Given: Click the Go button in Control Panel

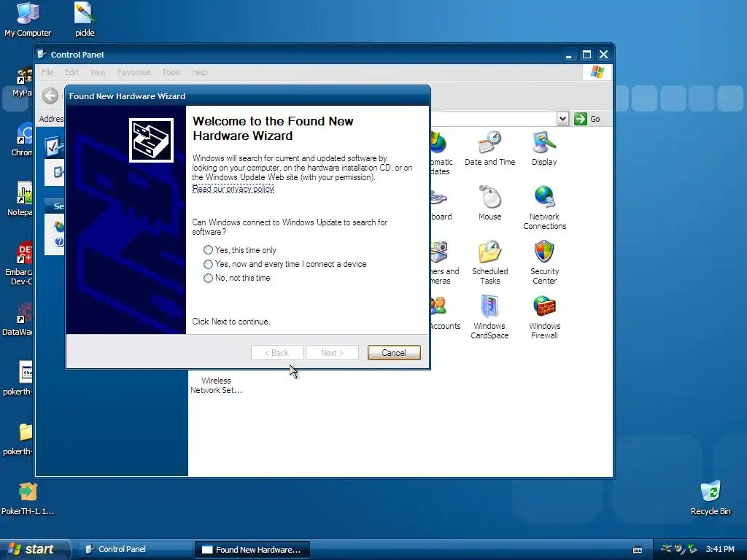Looking at the screenshot, I should pyautogui.click(x=587, y=119).
